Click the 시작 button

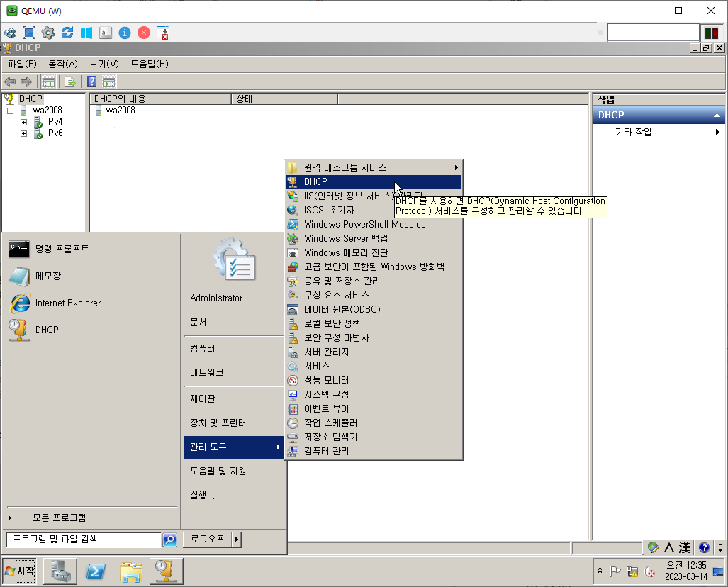(x=20, y=571)
